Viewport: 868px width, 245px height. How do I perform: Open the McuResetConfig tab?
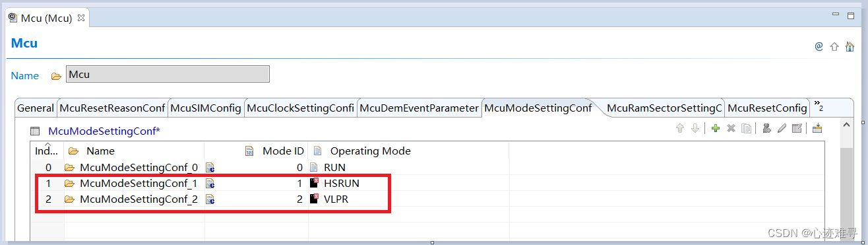click(x=767, y=108)
